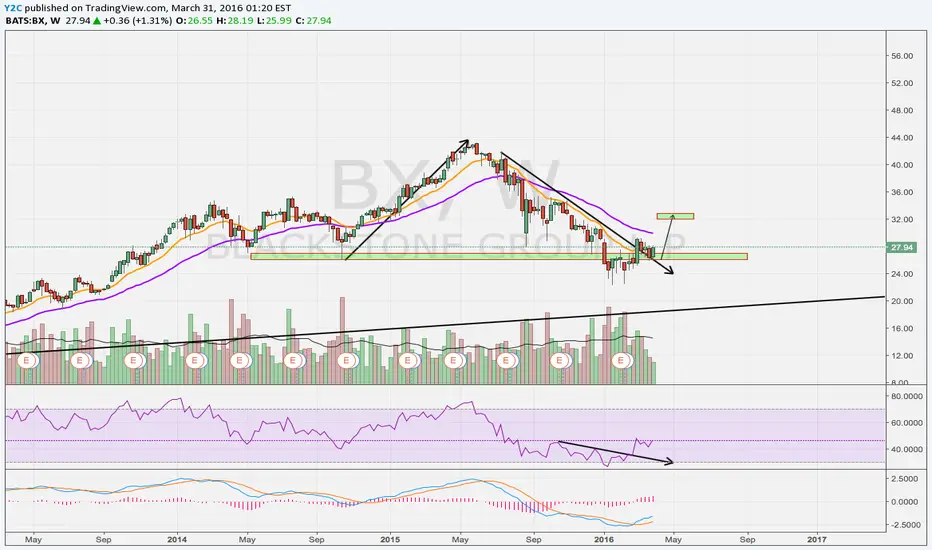Click the 24.00 price axis label

pos(902,274)
